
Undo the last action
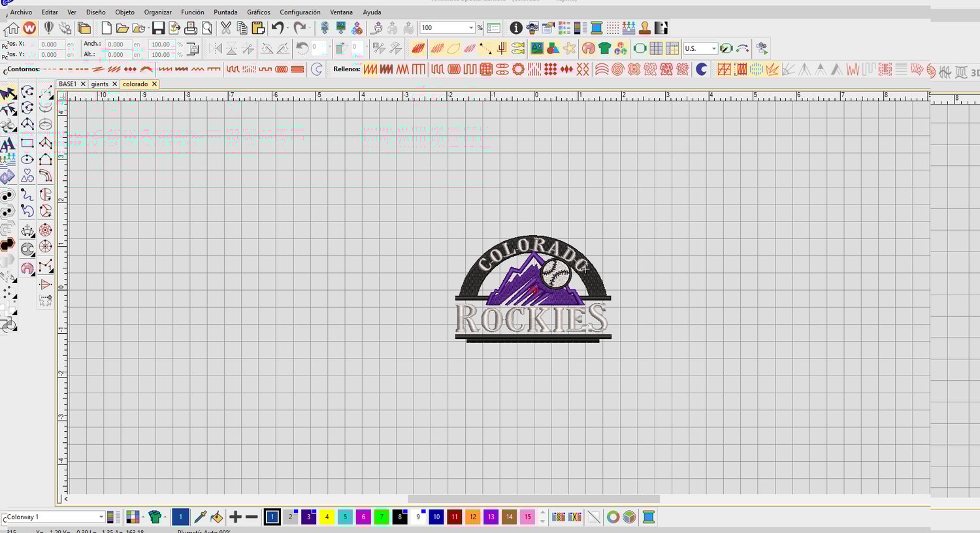tap(277, 28)
